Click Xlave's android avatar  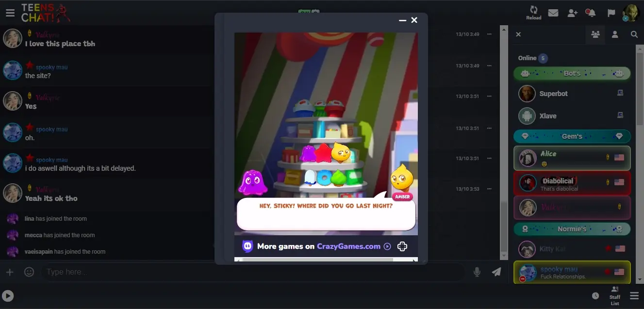click(527, 116)
